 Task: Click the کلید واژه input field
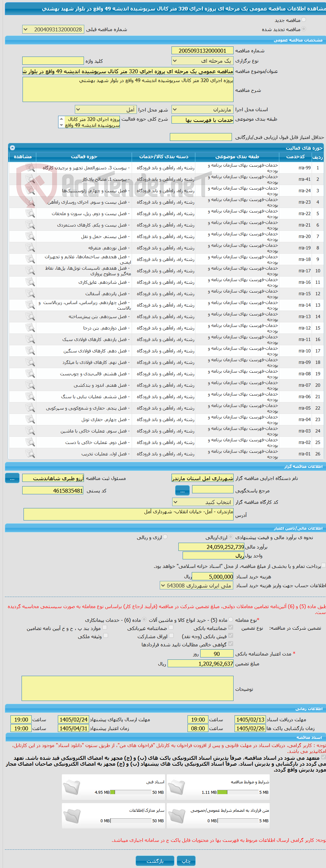[53, 61]
